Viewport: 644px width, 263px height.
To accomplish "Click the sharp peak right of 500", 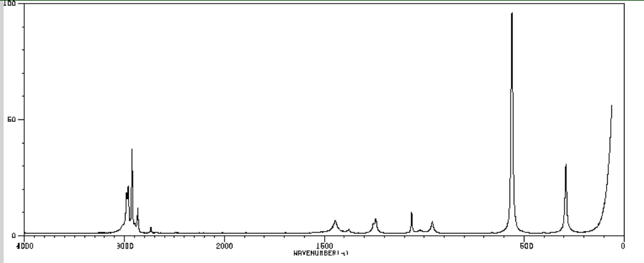I will tap(566, 166).
